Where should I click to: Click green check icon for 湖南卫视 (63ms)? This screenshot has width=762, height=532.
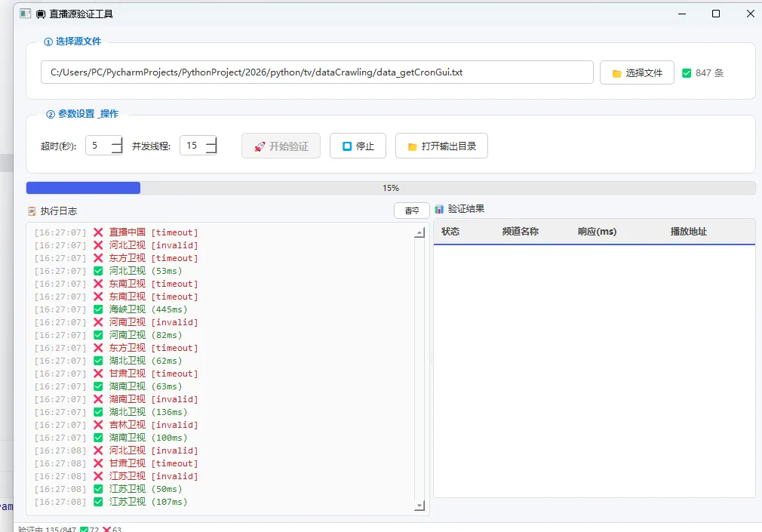click(x=98, y=386)
